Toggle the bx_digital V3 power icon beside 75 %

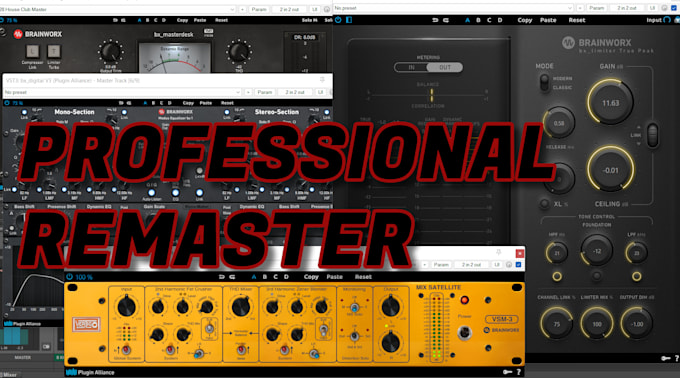(x=7, y=103)
